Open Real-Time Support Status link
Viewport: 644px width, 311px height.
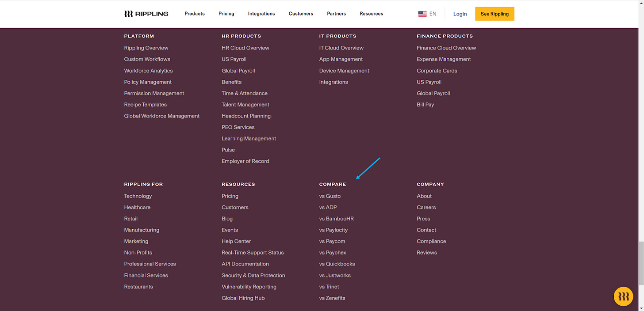253,253
